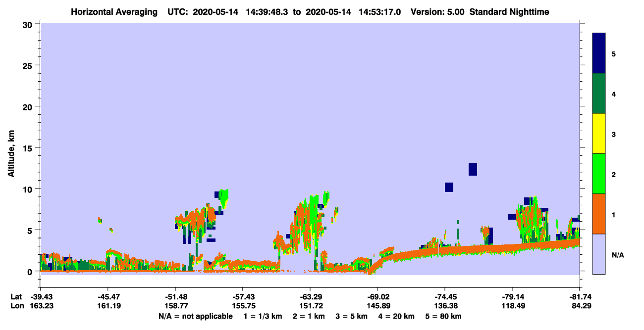Click the latitude value '-57.43'
644x330 pixels.
pyautogui.click(x=242, y=297)
